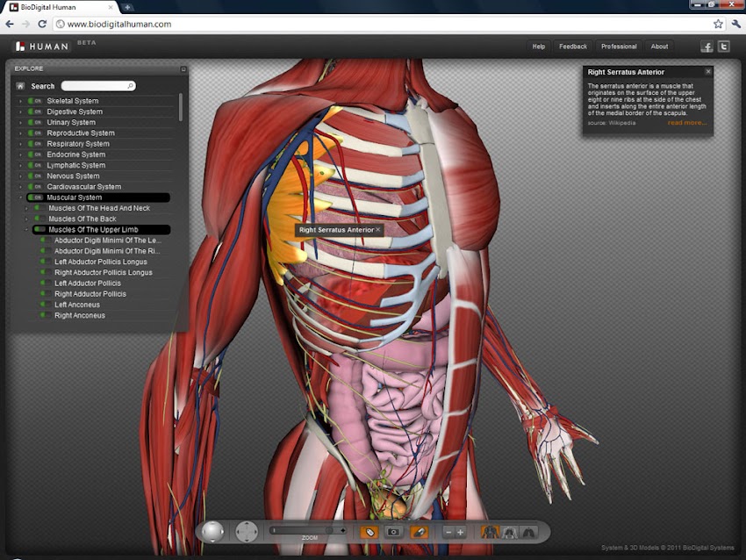
Task: Open the Help menu
Action: [538, 47]
